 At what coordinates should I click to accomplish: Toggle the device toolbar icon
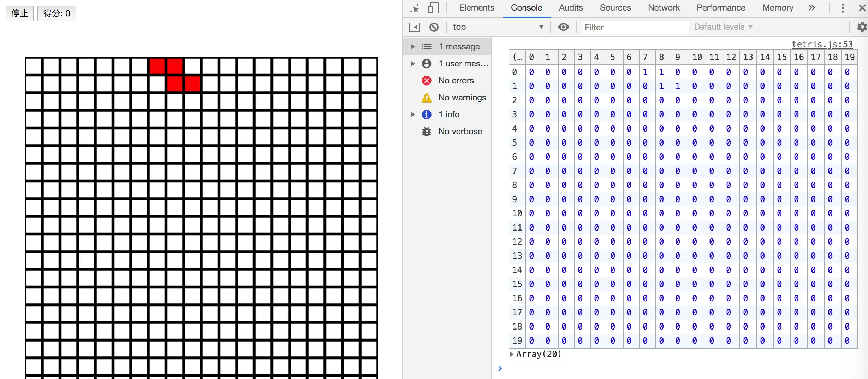click(433, 8)
